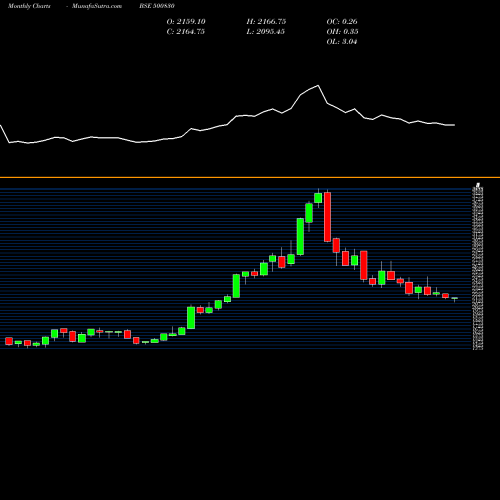Image resolution: width=500 pixels, height=500 pixels.
Task: Select the close value 'C: 2164.75'
Action: point(186,32)
